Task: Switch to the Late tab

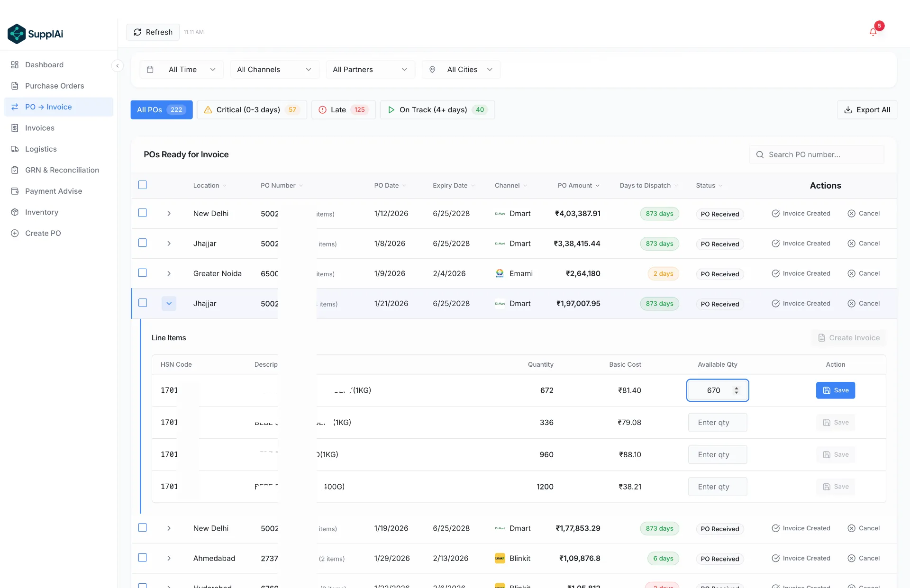Action: coord(344,110)
